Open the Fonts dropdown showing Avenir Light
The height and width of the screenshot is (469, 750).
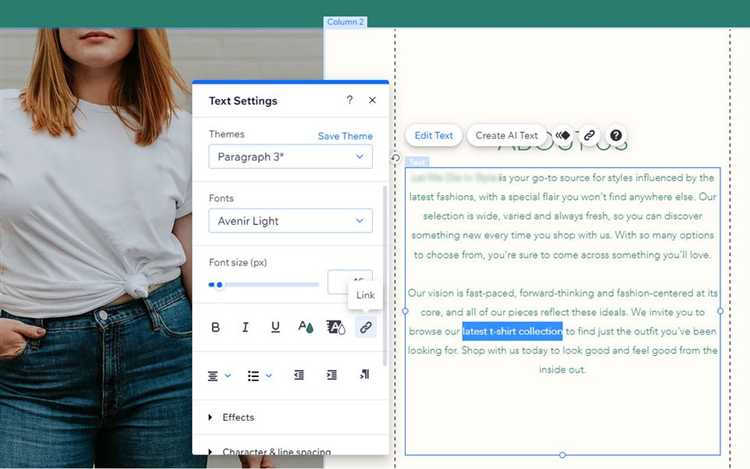pos(290,221)
